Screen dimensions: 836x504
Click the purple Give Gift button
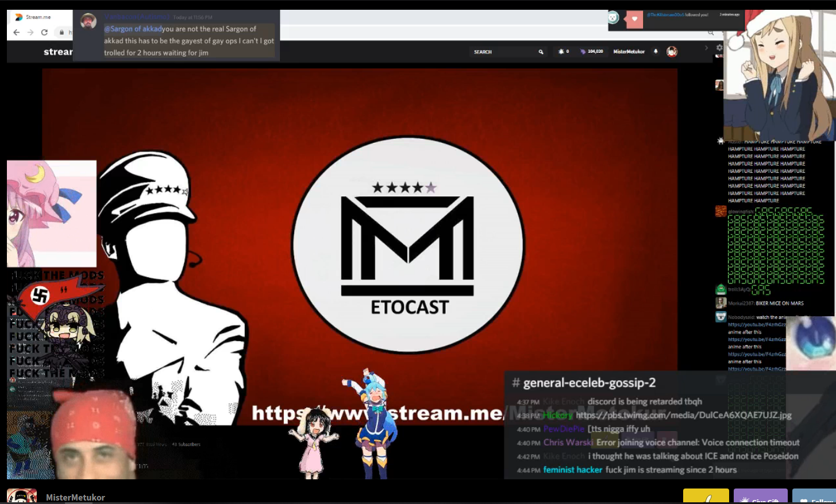(760, 497)
